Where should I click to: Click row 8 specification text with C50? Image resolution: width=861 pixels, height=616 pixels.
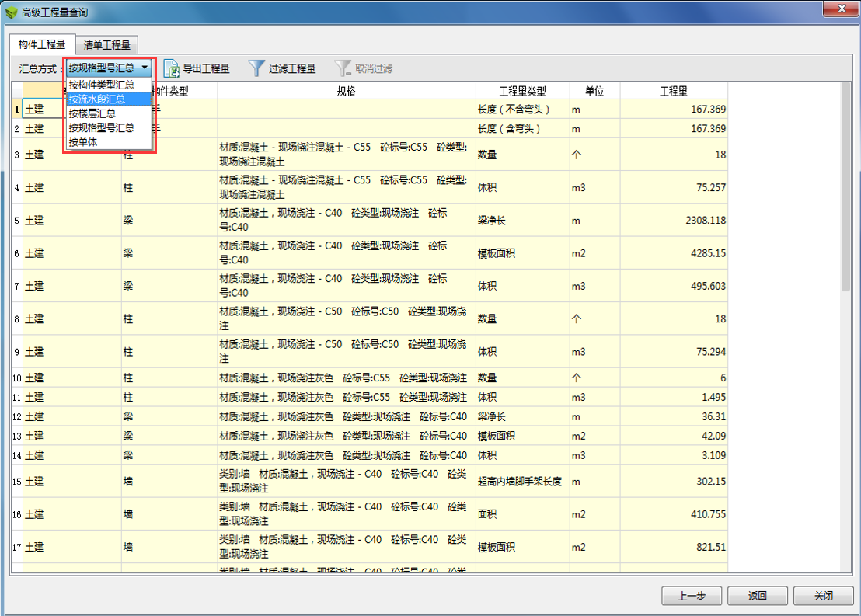pos(343,318)
